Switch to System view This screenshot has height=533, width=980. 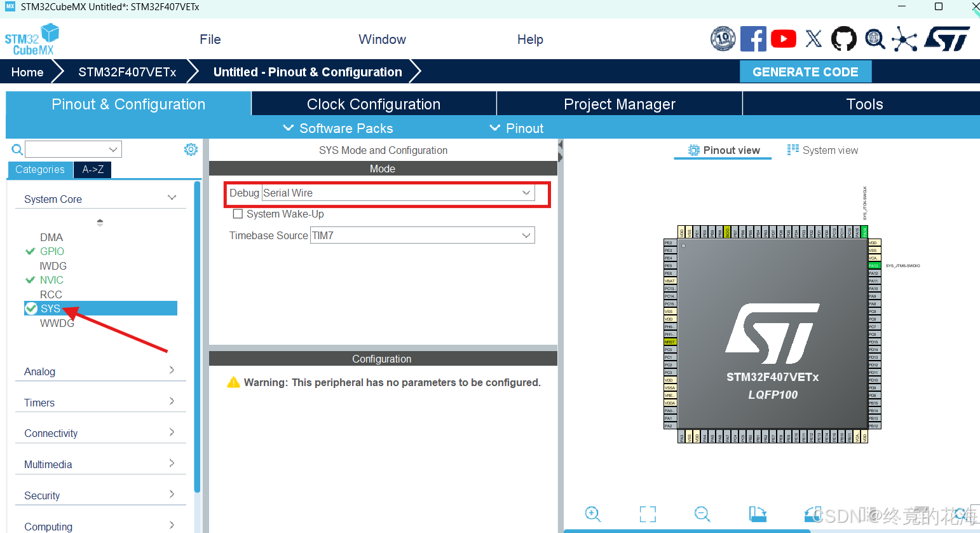tap(822, 150)
